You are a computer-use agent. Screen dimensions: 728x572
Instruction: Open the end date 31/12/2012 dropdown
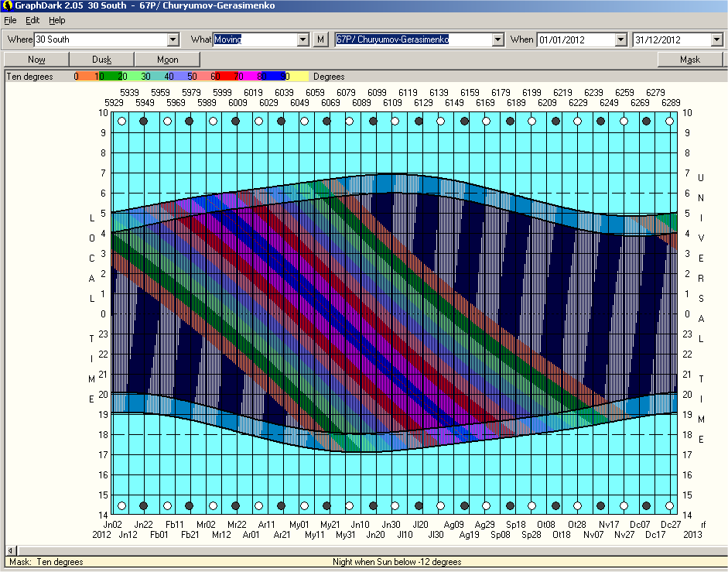(x=716, y=39)
